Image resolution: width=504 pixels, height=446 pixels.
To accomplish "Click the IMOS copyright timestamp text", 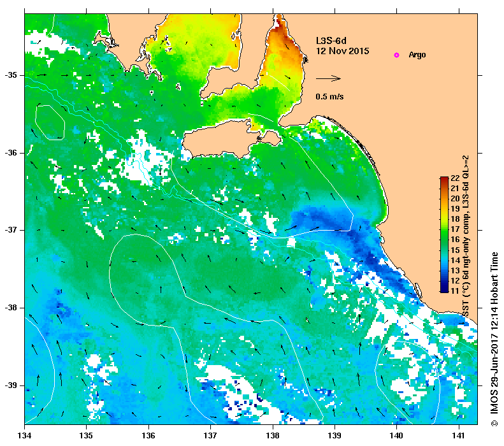I will coord(494,339).
